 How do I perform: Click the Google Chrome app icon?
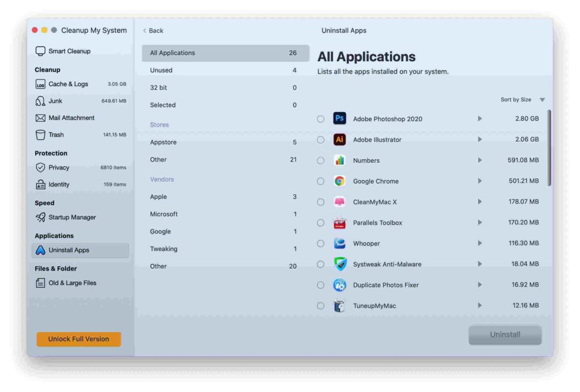pyautogui.click(x=340, y=181)
